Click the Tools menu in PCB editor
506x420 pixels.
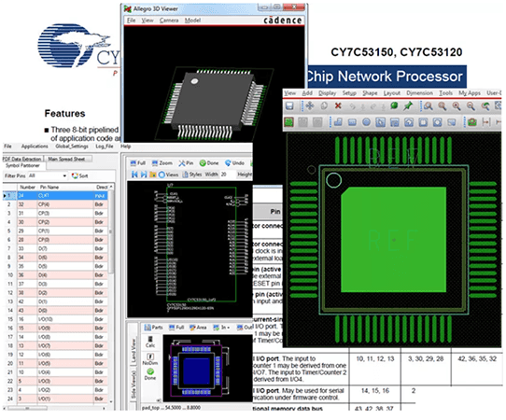445,93
